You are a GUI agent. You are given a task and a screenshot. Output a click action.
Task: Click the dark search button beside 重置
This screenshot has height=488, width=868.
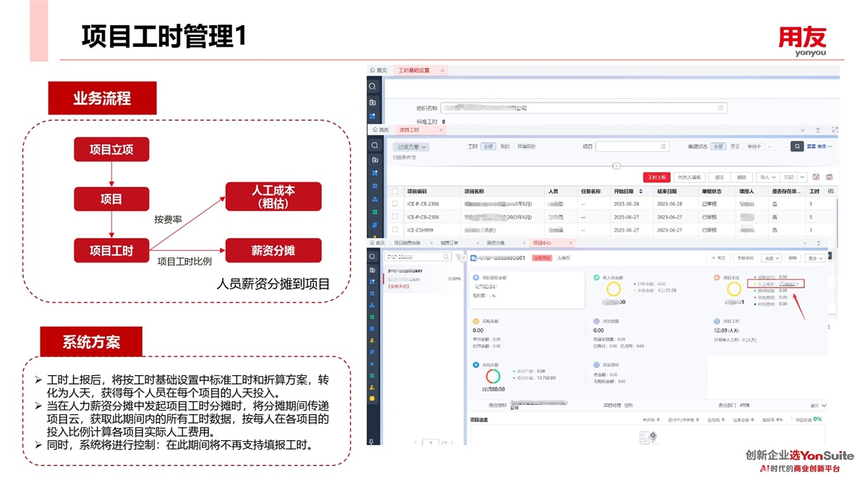(x=796, y=146)
